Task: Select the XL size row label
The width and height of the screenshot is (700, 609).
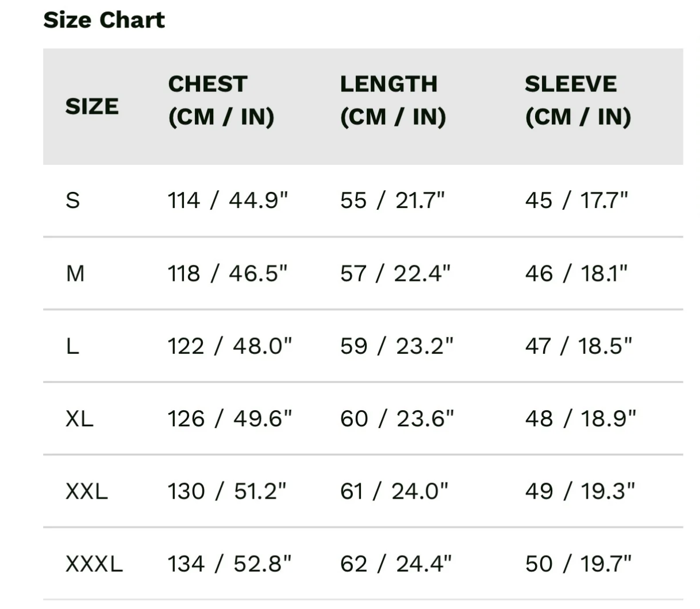Action: pyautogui.click(x=79, y=419)
